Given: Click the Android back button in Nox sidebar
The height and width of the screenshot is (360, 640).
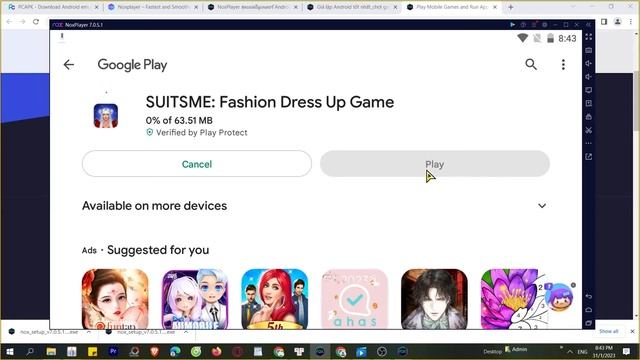Looking at the screenshot, I should [589, 296].
